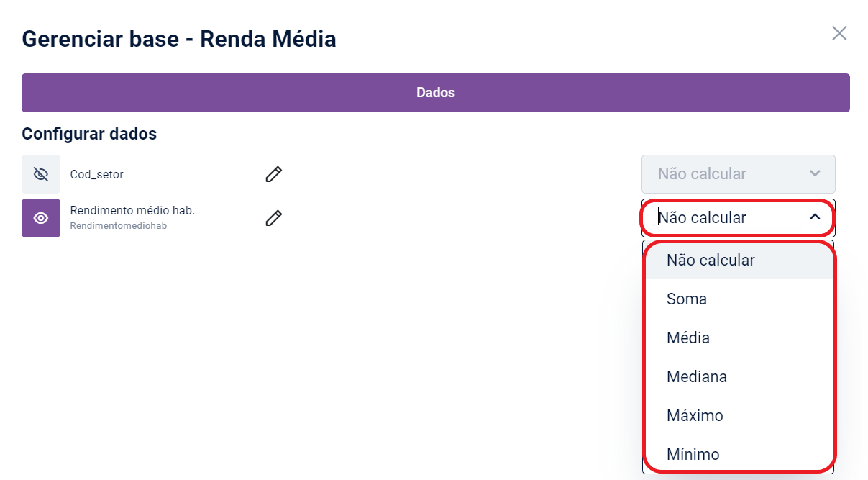This screenshot has width=868, height=480.
Task: Click the Rendimentomediohab subtitle text
Action: (118, 226)
